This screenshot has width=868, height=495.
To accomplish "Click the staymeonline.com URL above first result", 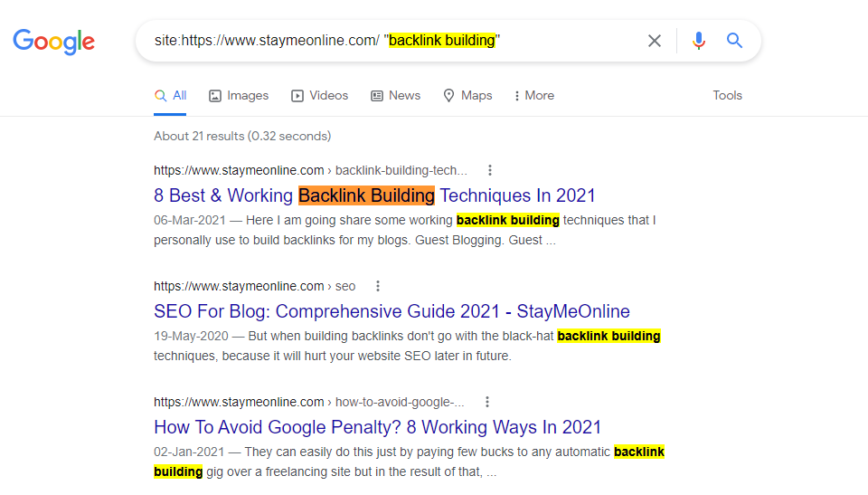I will (x=239, y=170).
